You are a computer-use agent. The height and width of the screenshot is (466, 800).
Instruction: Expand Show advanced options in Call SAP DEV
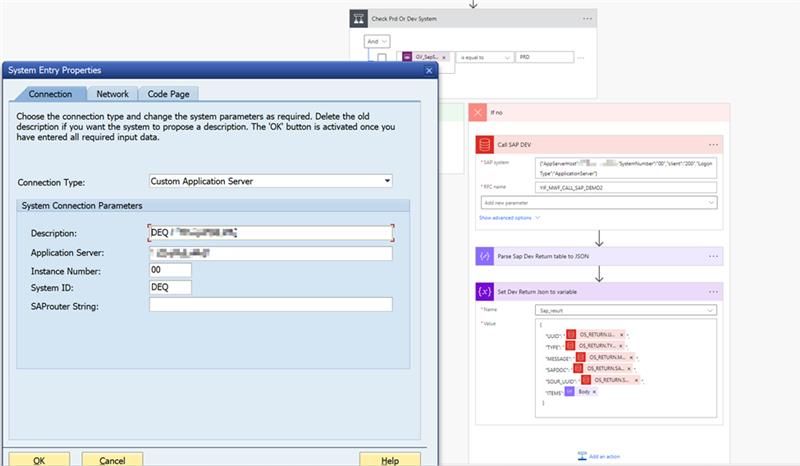pyautogui.click(x=509, y=218)
